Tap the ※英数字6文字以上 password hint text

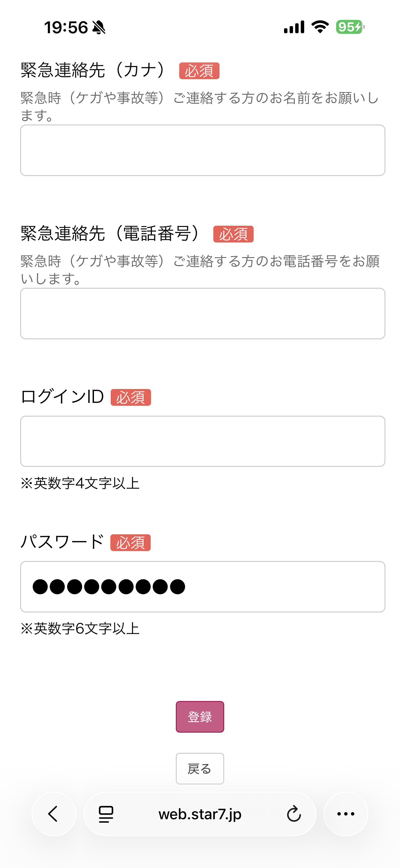tap(80, 628)
